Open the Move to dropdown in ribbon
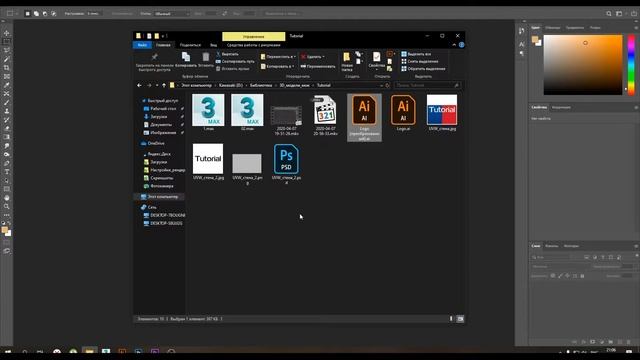The image size is (640, 360). pos(278,57)
